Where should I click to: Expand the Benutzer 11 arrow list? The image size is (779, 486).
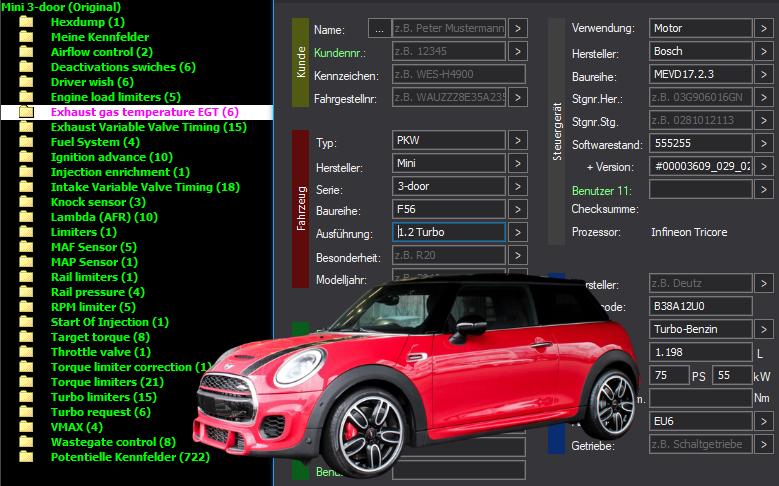pos(764,189)
